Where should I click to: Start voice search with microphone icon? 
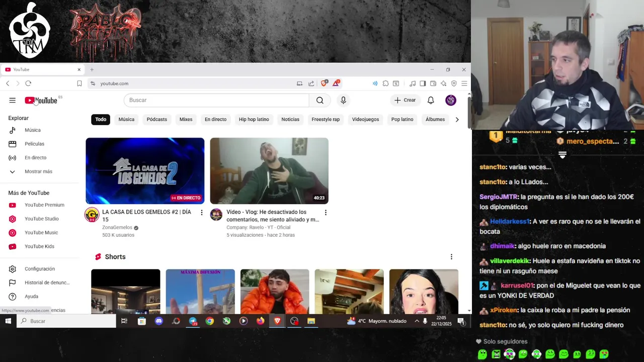343,100
